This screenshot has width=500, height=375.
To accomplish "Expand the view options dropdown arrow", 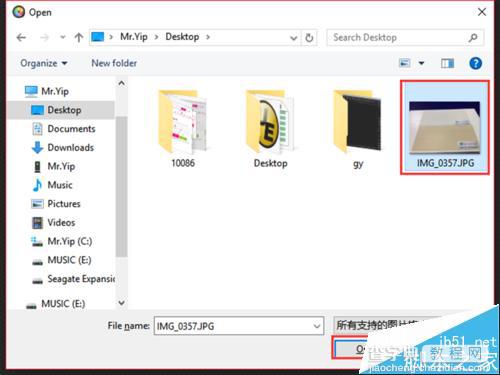I will (422, 63).
